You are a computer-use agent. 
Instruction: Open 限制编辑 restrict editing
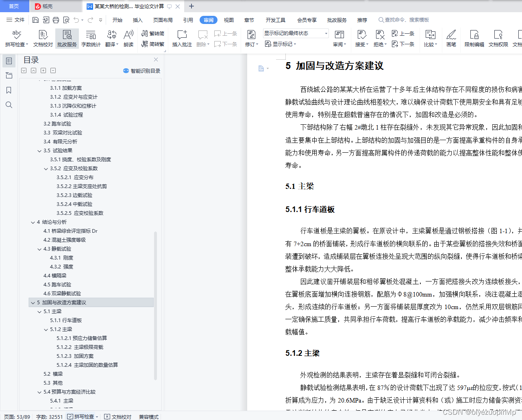pyautogui.click(x=474, y=39)
